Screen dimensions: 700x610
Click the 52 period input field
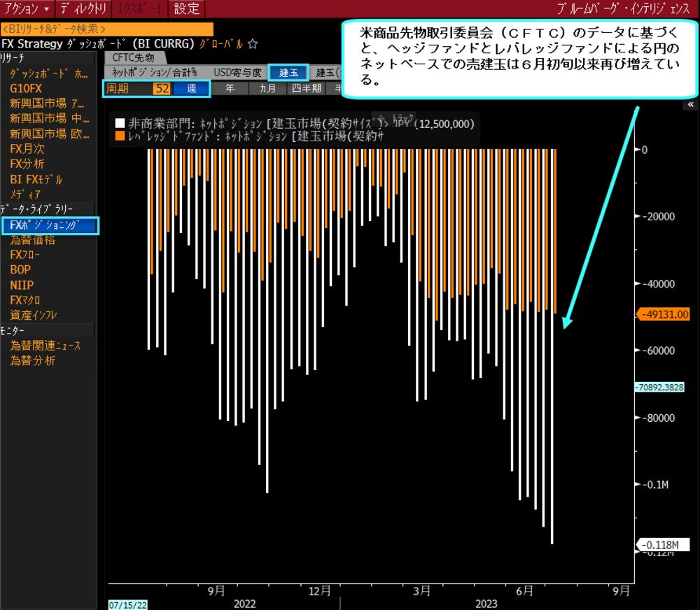pos(162,88)
